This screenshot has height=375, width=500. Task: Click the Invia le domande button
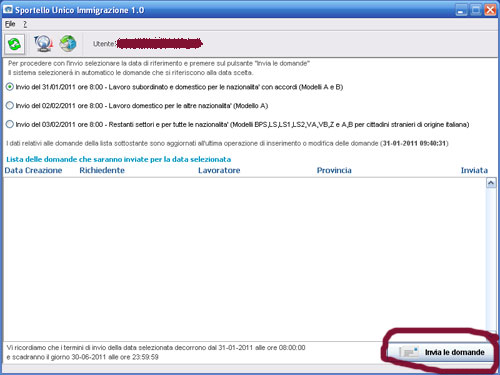click(440, 352)
